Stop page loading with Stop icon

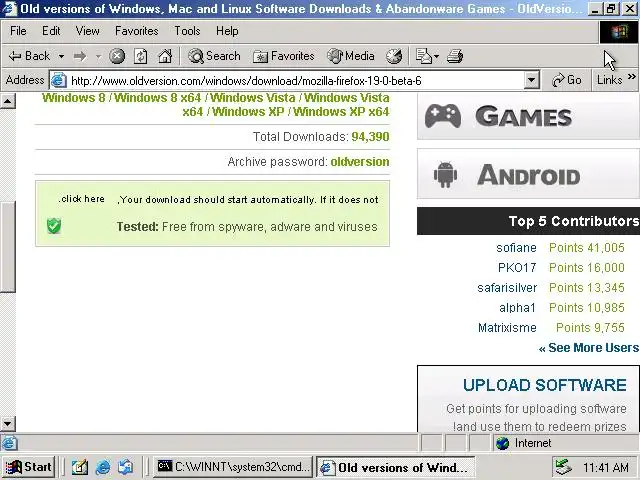click(x=117, y=56)
